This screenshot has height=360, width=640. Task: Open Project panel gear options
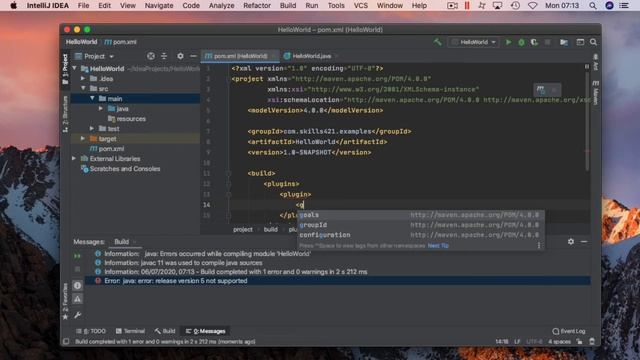(180, 56)
